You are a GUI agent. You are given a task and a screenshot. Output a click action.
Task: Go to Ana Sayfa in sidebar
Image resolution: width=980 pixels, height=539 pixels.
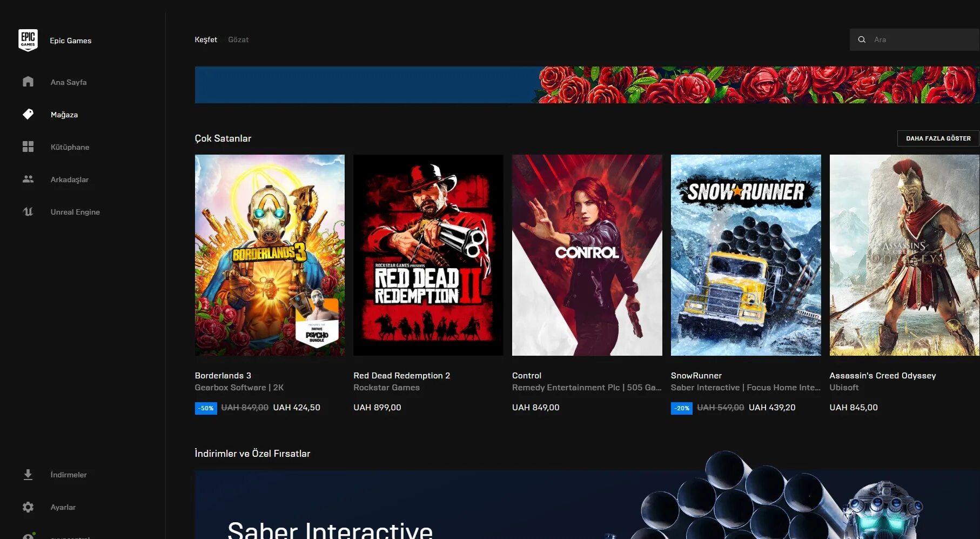pos(69,82)
